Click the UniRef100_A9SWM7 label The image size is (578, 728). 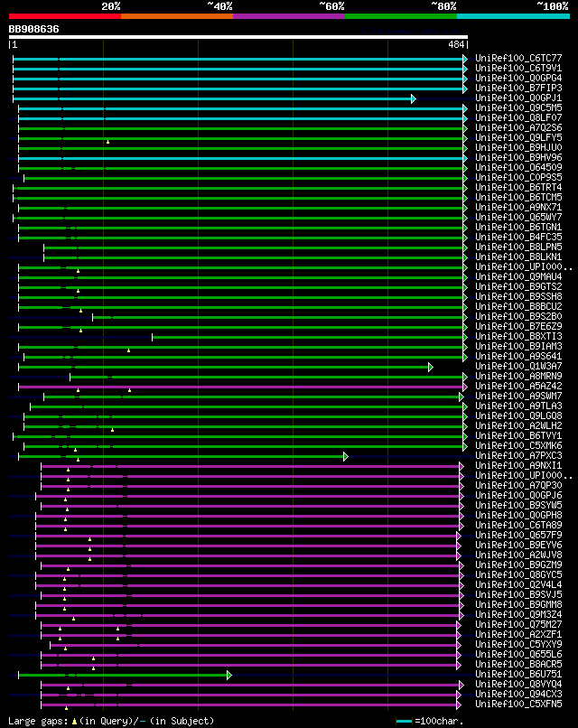click(518, 396)
